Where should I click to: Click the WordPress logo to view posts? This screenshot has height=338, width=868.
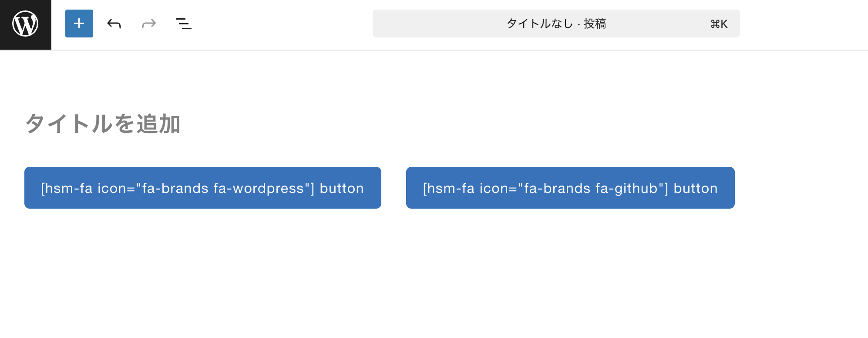(x=25, y=24)
